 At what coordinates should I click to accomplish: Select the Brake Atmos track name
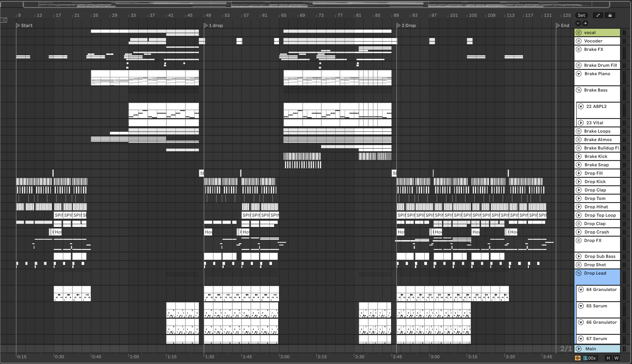click(598, 140)
